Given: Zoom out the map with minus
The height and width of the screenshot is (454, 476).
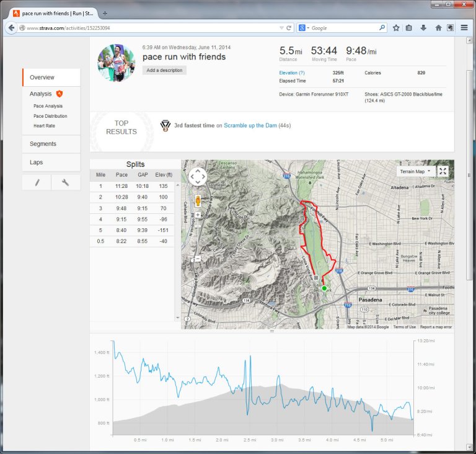Looking at the screenshot, I should [198, 259].
